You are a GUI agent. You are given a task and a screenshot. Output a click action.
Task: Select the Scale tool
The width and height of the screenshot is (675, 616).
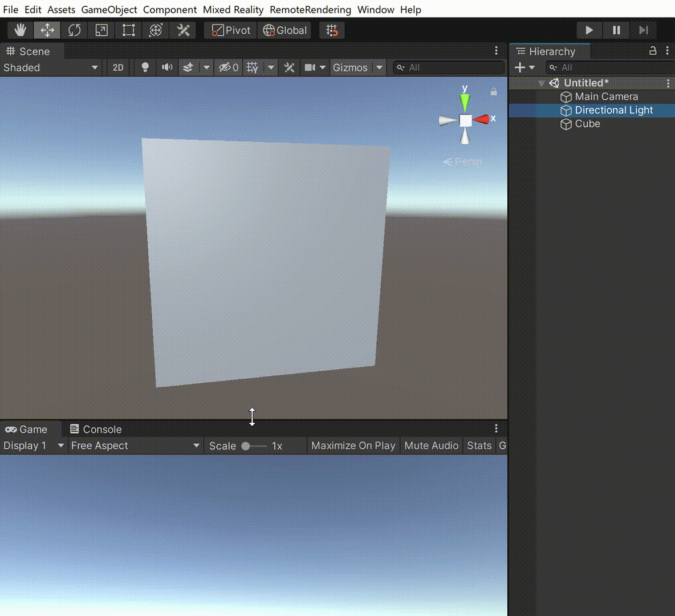101,30
